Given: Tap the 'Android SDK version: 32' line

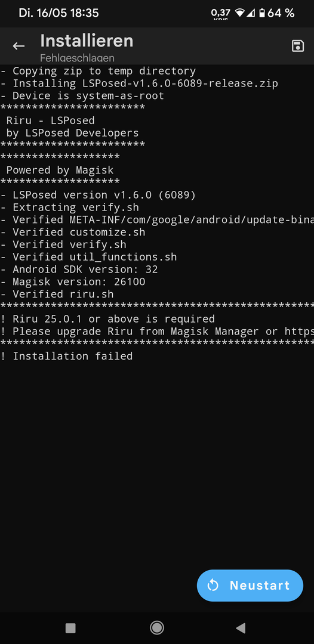Looking at the screenshot, I should (x=79, y=270).
